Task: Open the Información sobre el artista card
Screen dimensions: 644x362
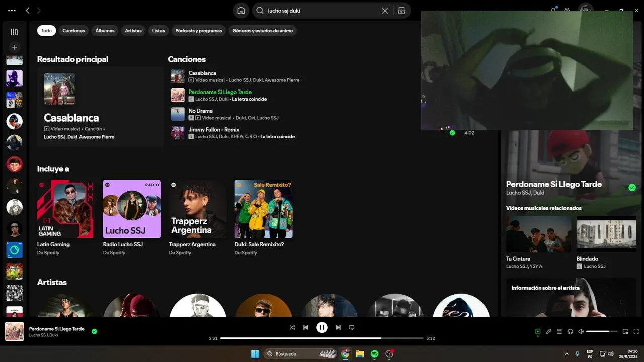Action: (x=571, y=297)
